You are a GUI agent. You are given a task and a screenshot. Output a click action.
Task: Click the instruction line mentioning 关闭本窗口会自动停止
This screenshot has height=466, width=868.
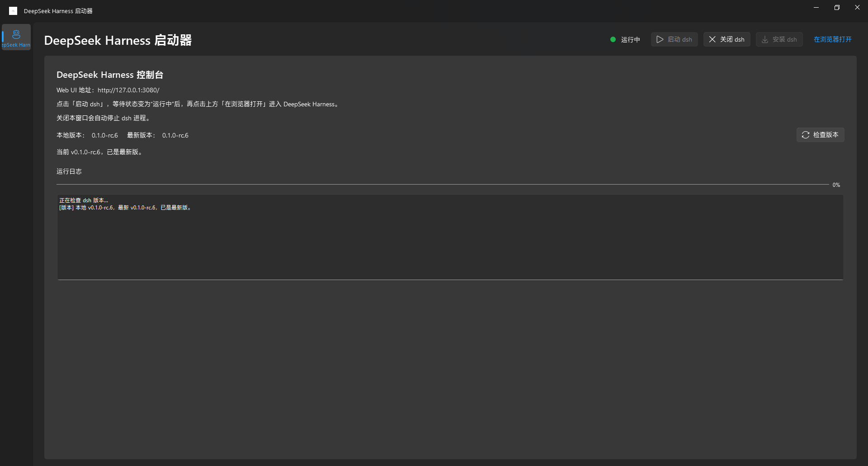point(103,118)
